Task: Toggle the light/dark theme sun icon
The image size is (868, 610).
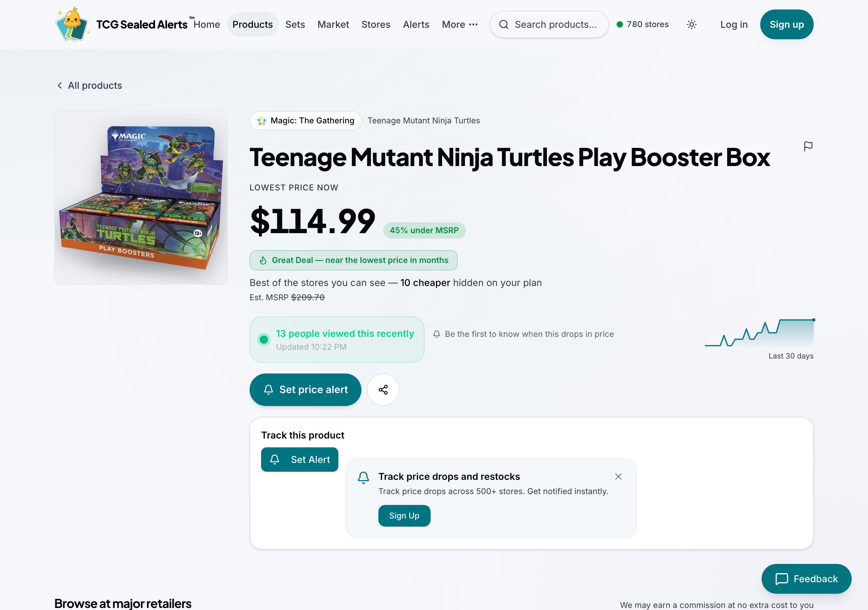Action: [691, 24]
